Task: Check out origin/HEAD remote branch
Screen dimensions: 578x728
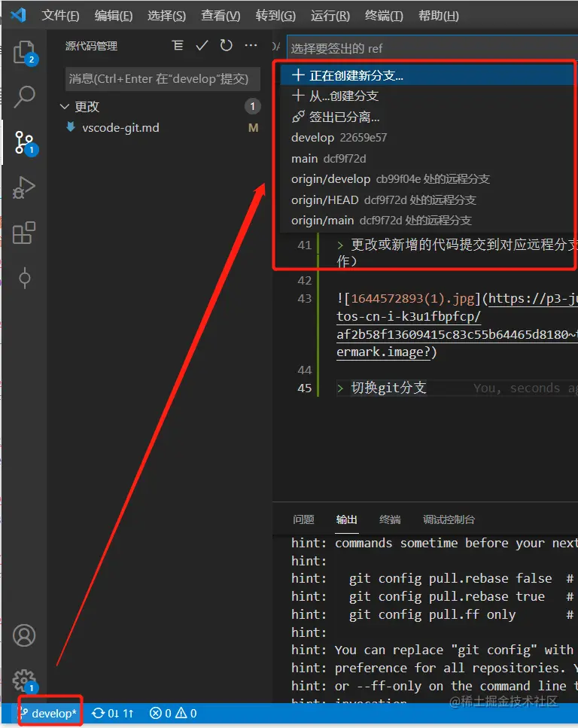Action: (427, 200)
